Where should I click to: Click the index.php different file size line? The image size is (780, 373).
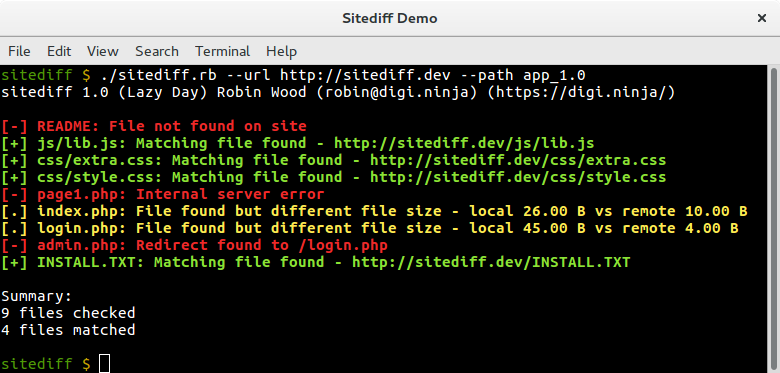tap(374, 211)
